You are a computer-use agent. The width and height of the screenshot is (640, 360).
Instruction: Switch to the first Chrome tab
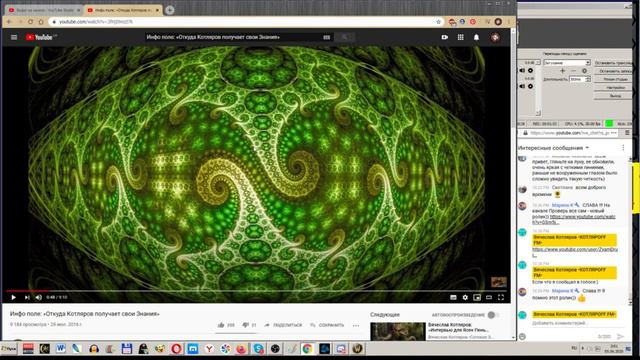pyautogui.click(x=44, y=10)
